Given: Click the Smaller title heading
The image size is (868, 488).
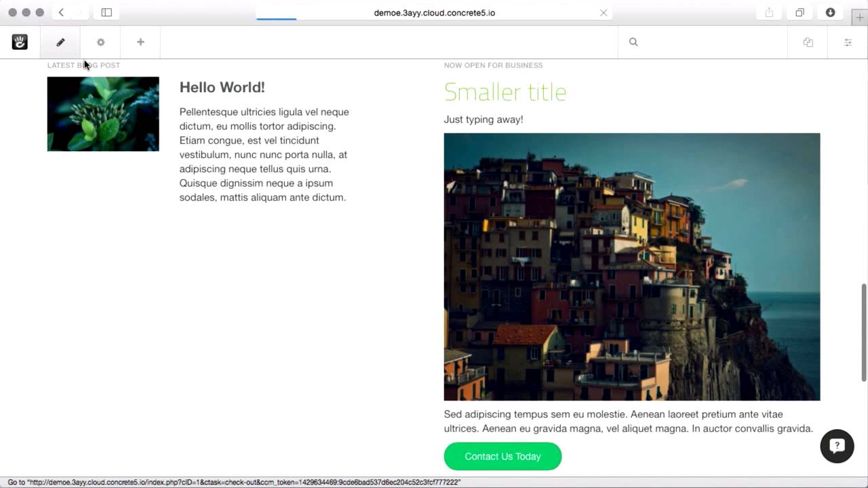Looking at the screenshot, I should point(505,91).
